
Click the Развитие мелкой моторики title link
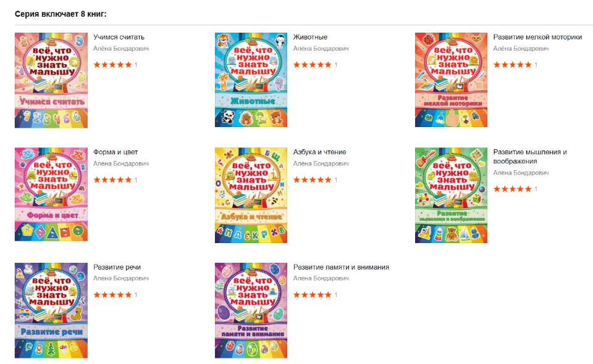[x=537, y=37]
